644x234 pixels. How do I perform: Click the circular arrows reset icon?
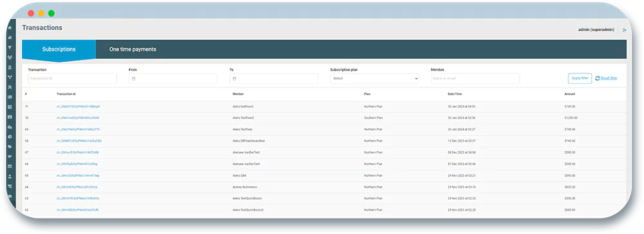pyautogui.click(x=597, y=78)
